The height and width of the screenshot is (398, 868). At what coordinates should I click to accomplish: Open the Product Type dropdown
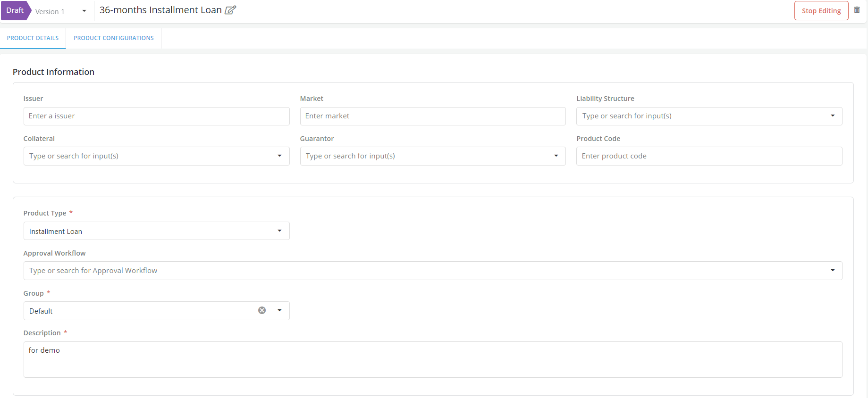[x=279, y=231]
